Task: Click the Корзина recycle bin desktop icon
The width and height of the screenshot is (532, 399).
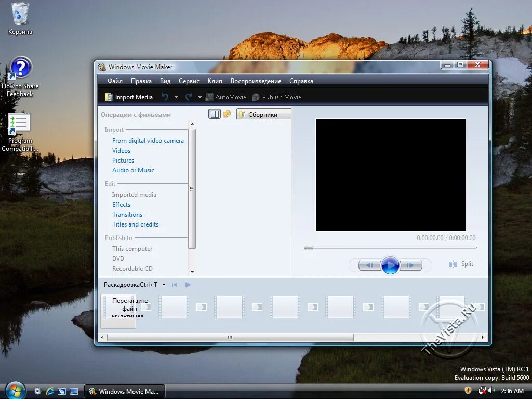Action: pos(20,19)
